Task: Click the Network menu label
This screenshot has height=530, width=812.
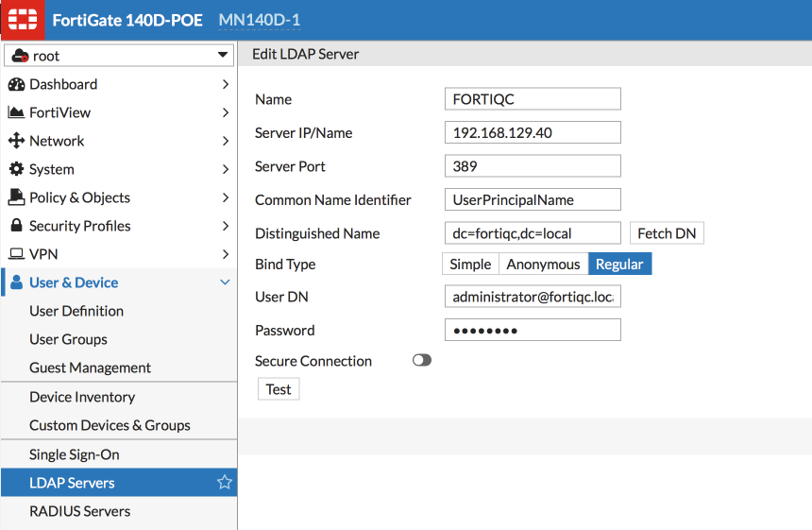Action: click(x=57, y=141)
